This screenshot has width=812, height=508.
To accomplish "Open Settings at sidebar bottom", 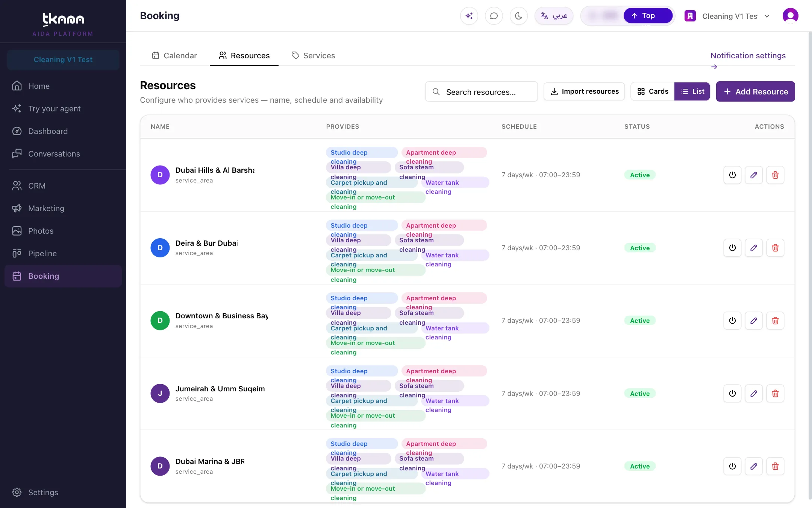I will (63, 493).
